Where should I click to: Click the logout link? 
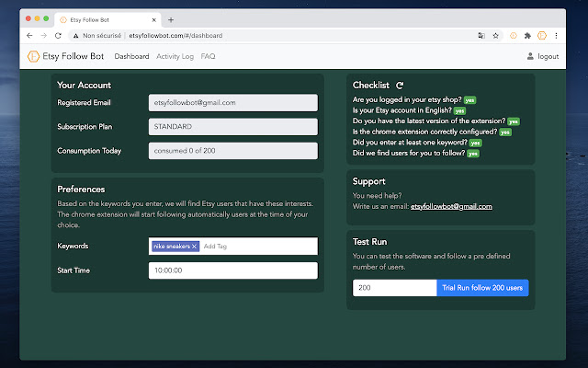click(548, 56)
